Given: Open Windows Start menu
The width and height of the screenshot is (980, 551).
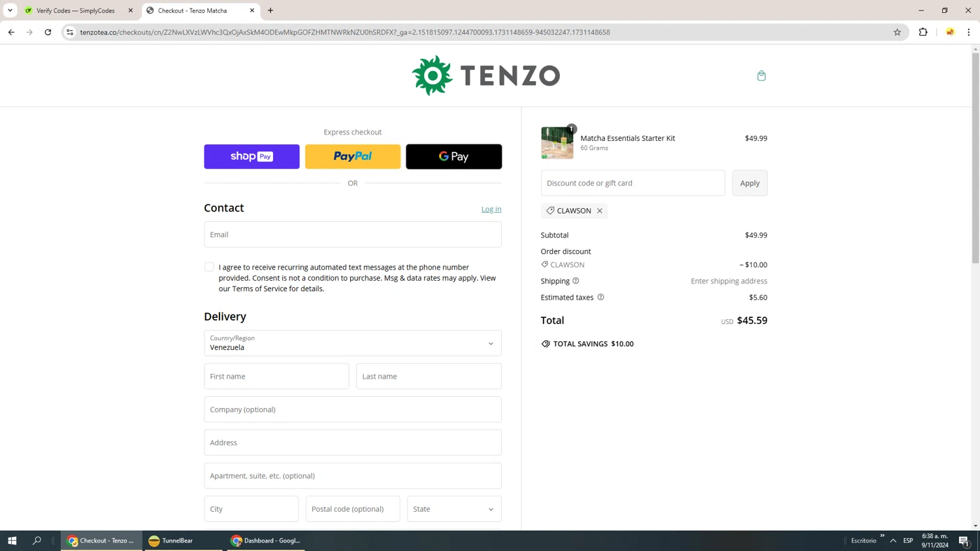Looking at the screenshot, I should coord(12,541).
